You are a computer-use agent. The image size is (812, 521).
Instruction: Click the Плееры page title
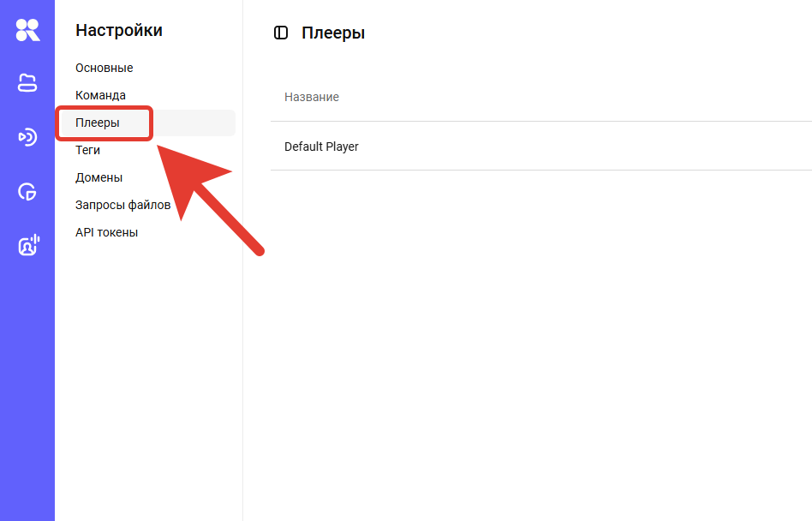tap(333, 33)
